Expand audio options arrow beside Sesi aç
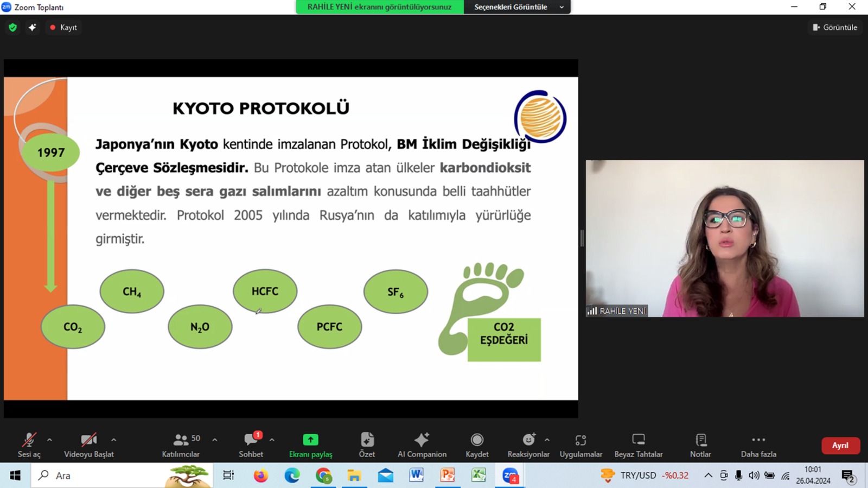868x488 pixels. (x=49, y=440)
